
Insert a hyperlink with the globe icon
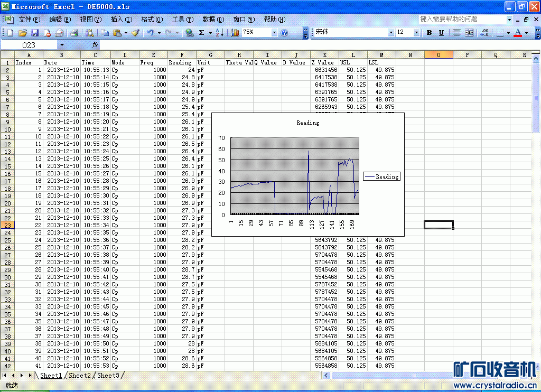(189, 33)
